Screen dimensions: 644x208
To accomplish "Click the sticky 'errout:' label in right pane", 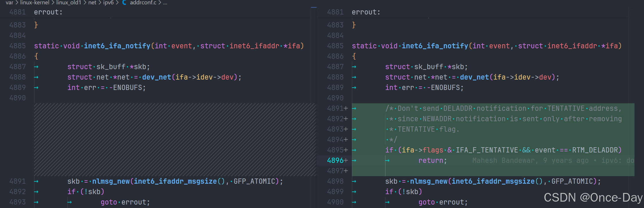I will point(366,12).
